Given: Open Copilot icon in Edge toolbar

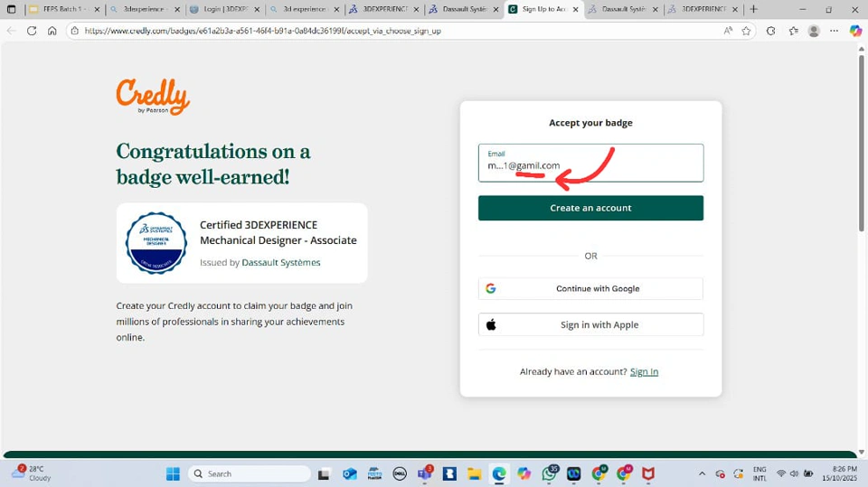Looking at the screenshot, I should [x=855, y=31].
